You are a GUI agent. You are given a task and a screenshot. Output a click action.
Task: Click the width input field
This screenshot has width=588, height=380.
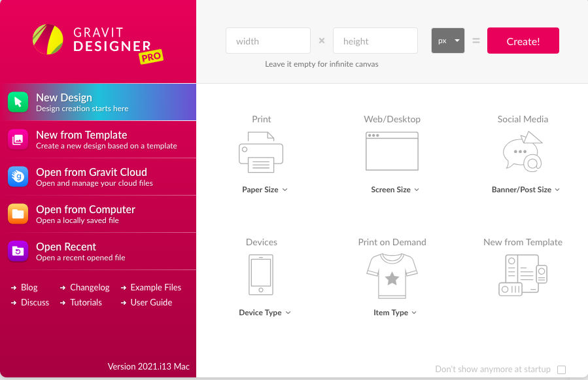[x=268, y=41]
